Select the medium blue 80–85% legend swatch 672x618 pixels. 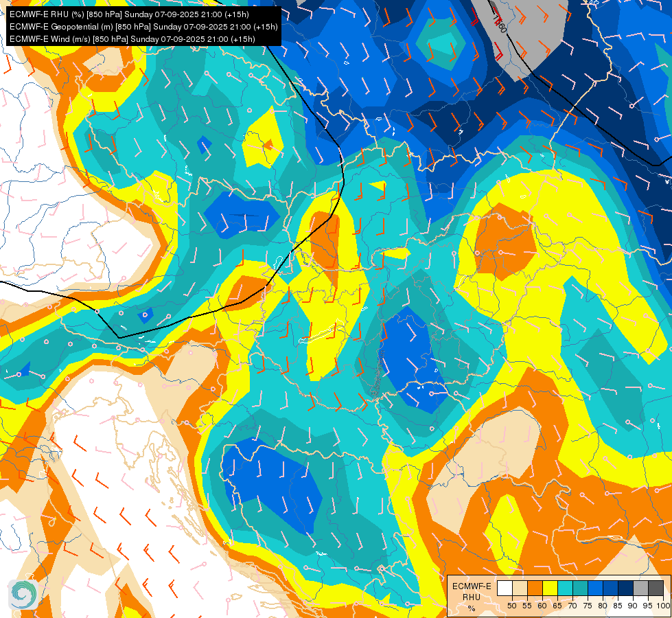[610, 588]
